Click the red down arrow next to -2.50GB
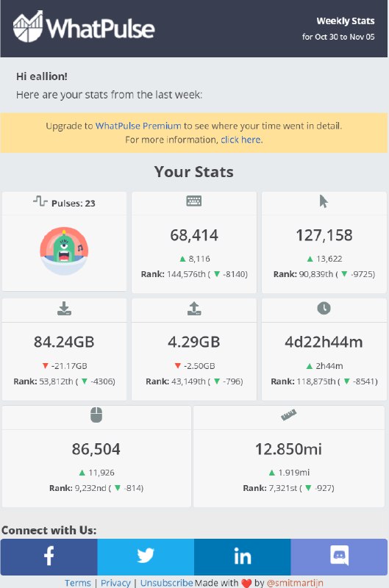This screenshot has width=389, height=588. click(x=178, y=365)
